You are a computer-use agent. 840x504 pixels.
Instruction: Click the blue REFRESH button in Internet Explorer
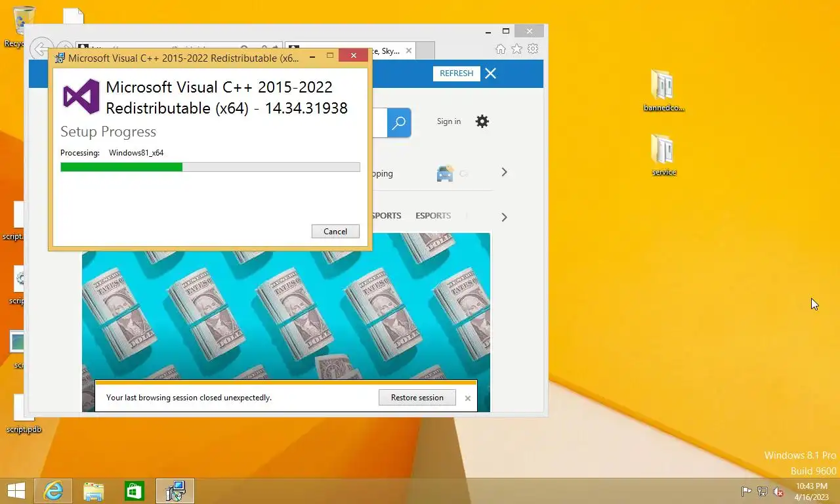(x=456, y=73)
